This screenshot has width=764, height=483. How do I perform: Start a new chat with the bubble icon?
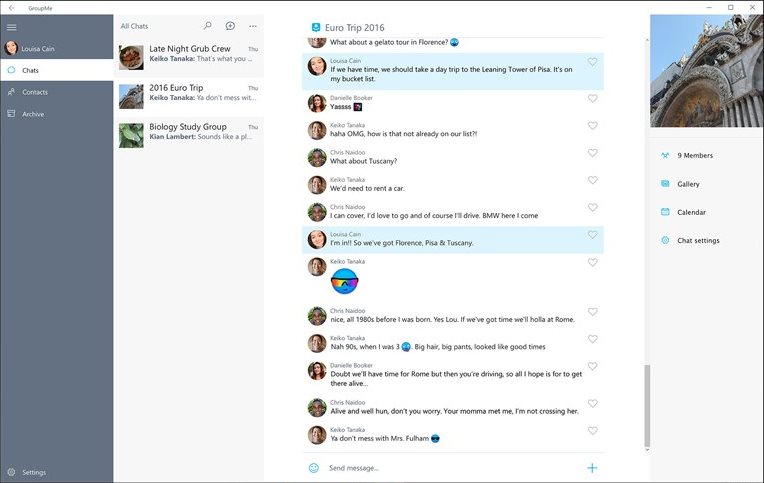(x=230, y=26)
